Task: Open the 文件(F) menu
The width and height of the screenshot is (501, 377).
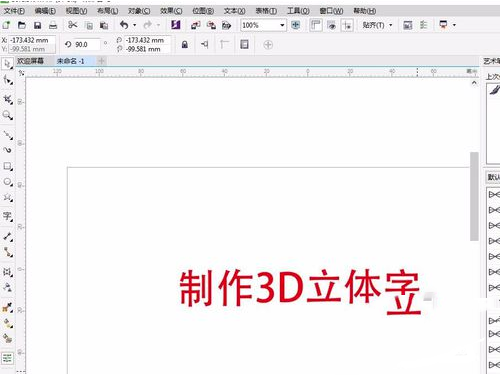Action: pos(14,11)
